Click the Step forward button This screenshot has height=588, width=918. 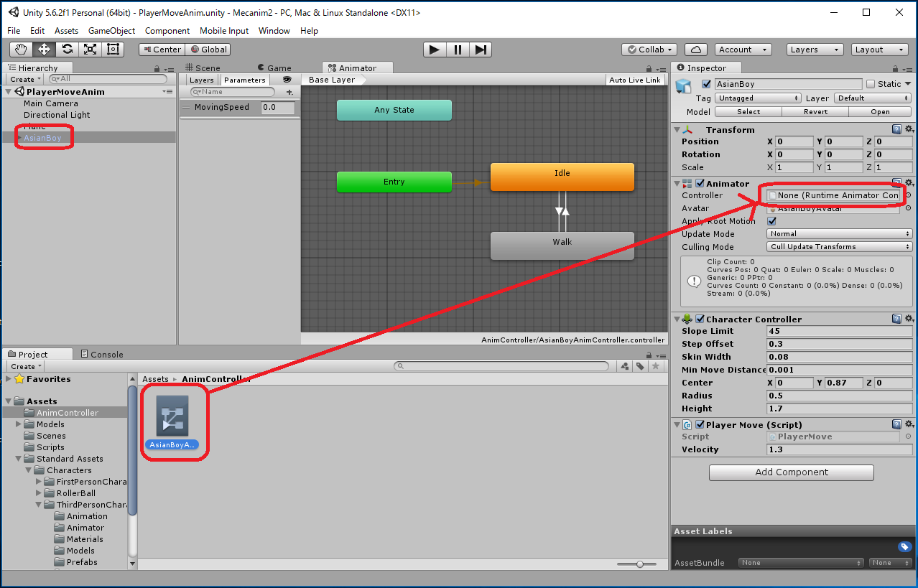[481, 50]
